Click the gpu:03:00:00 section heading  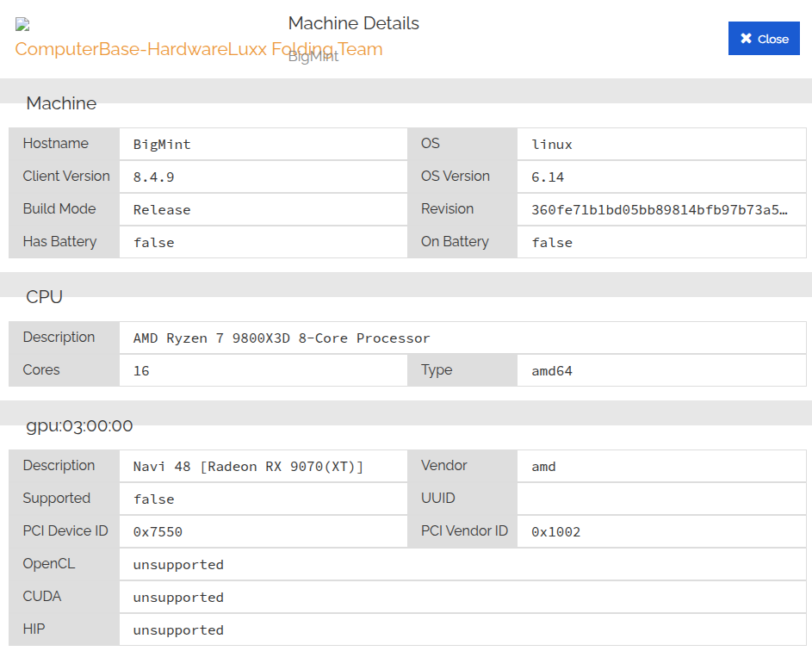pos(79,425)
